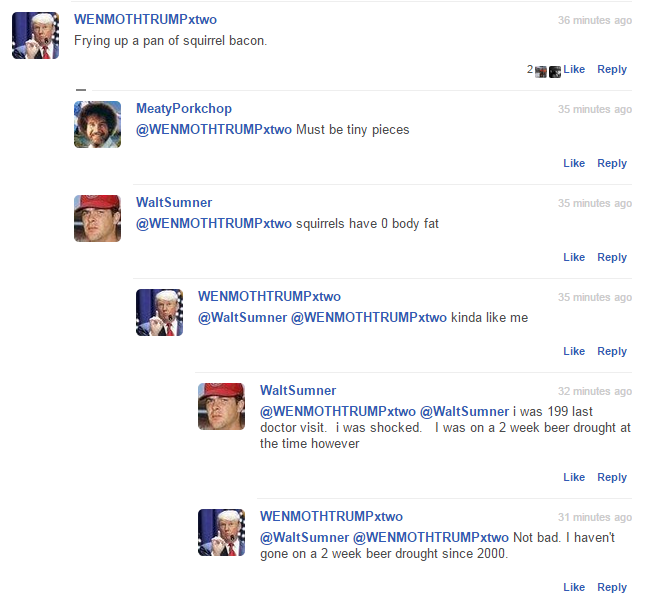656x605 pixels.
Task: Like the squirrel bacon comment
Action: (574, 69)
